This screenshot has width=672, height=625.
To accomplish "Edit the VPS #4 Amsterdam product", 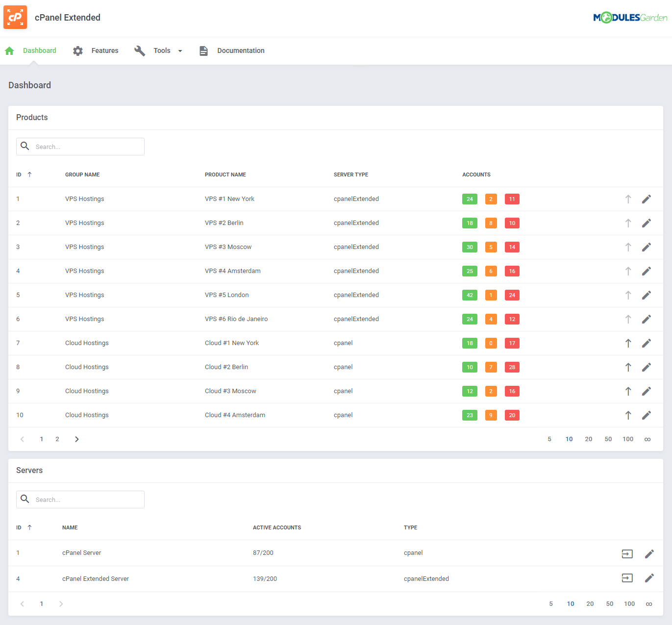I will coord(647,271).
